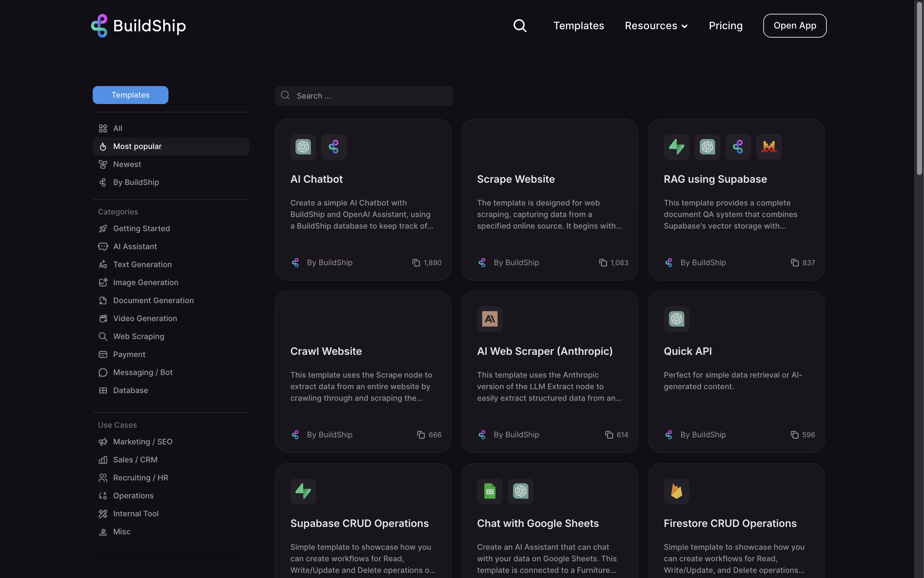Open the Crawl Website template title
Screen dimensions: 924x578
326,351
